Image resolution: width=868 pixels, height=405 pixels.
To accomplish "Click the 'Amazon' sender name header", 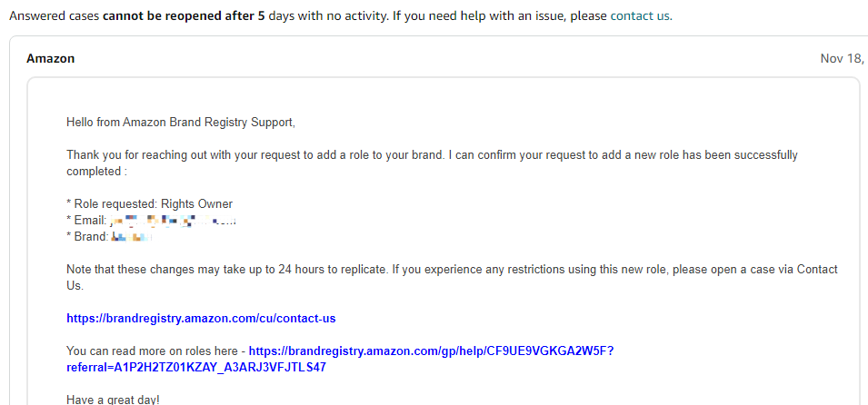I will 50,59.
